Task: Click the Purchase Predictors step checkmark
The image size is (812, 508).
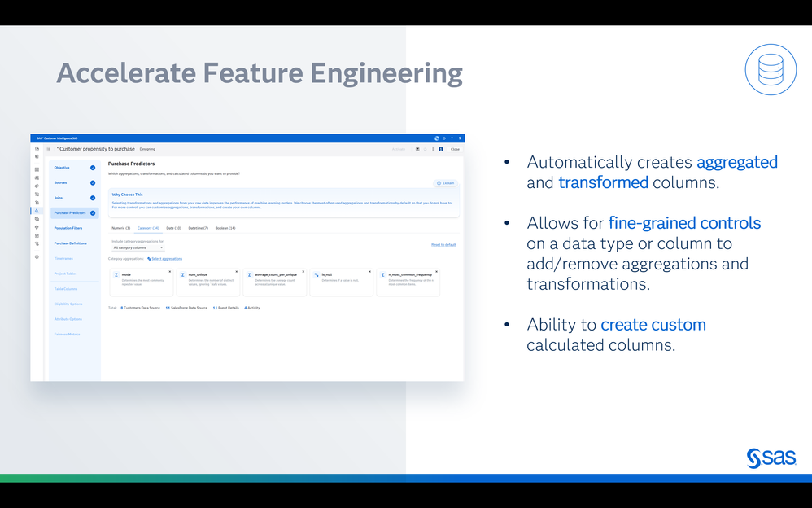Action: 93,213
